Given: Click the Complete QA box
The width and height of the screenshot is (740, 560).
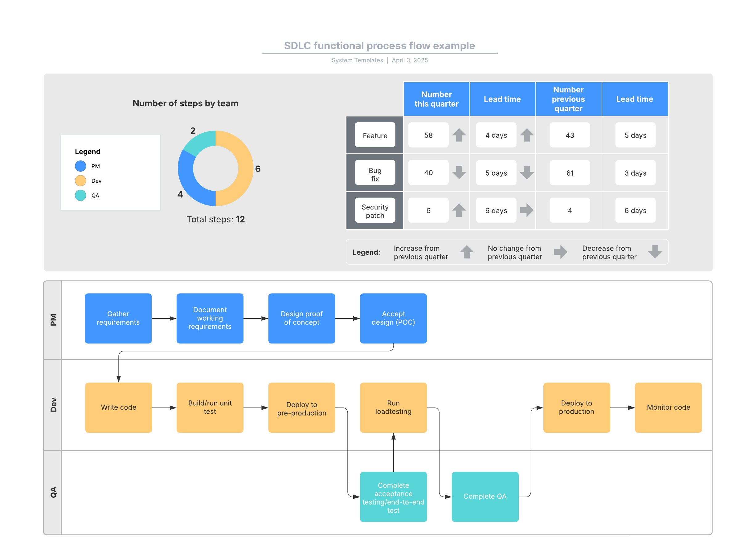Looking at the screenshot, I should click(485, 497).
